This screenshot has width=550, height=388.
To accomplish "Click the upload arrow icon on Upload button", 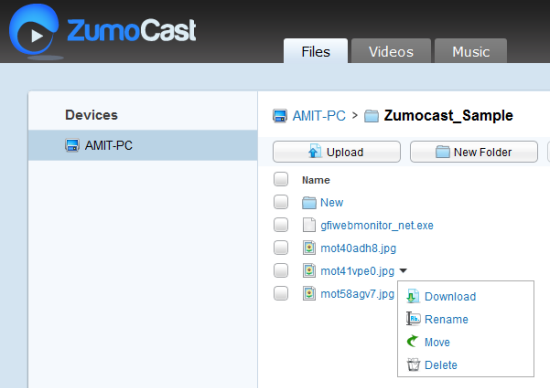I will (x=315, y=151).
